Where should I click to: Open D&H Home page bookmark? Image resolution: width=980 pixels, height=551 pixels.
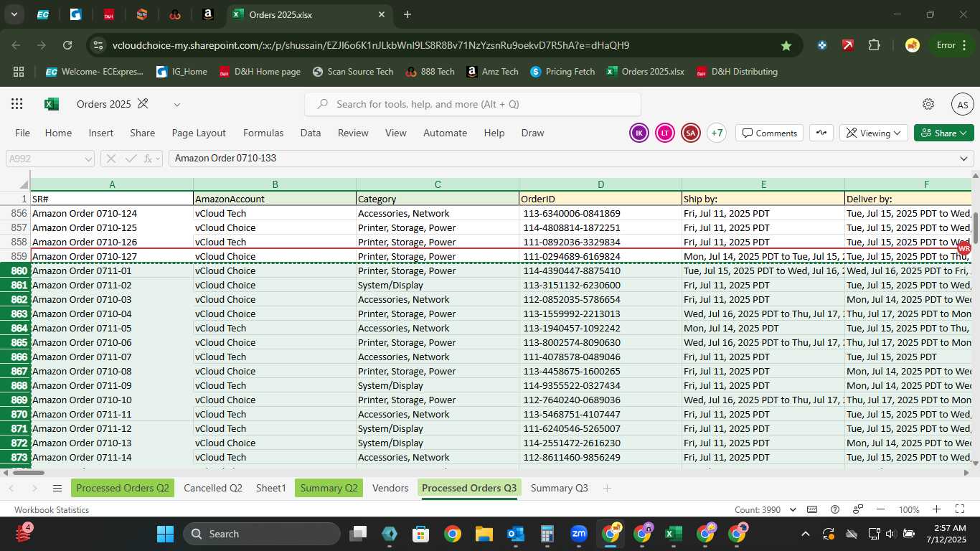[x=260, y=72]
